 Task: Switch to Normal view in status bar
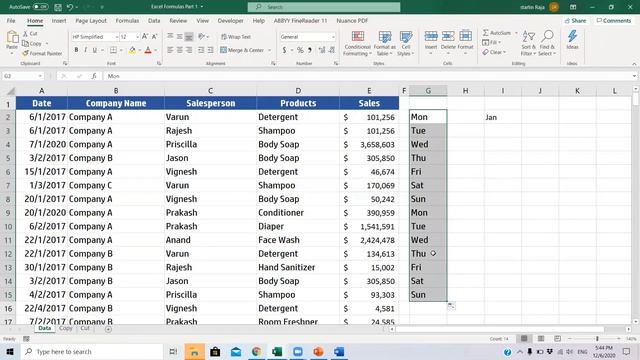(x=524, y=338)
